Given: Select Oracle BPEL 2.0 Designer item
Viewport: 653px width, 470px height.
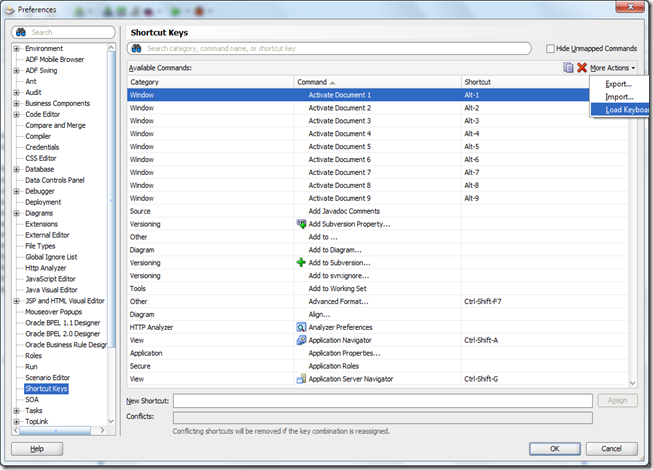Looking at the screenshot, I should point(63,333).
